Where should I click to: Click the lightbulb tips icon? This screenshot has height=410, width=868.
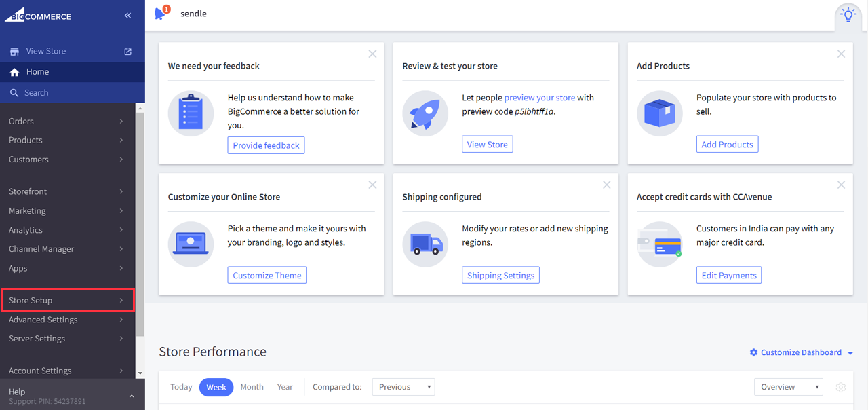click(848, 15)
